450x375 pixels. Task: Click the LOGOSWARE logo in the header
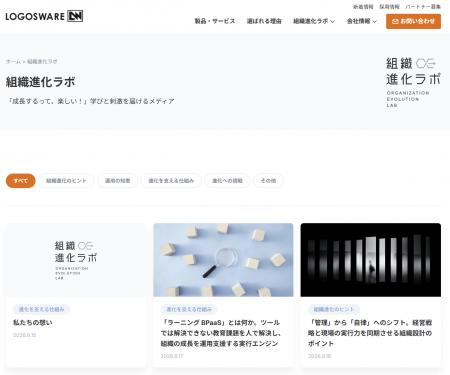[44, 16]
